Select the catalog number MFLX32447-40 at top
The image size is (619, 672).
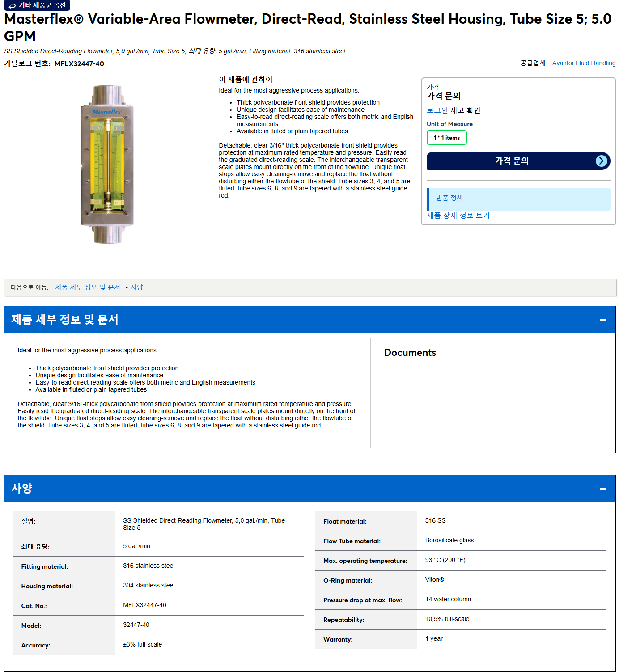click(x=79, y=63)
